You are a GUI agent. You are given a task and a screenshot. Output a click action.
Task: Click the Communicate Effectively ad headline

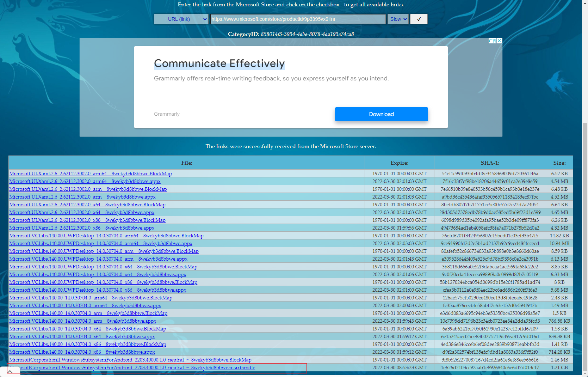coord(219,63)
